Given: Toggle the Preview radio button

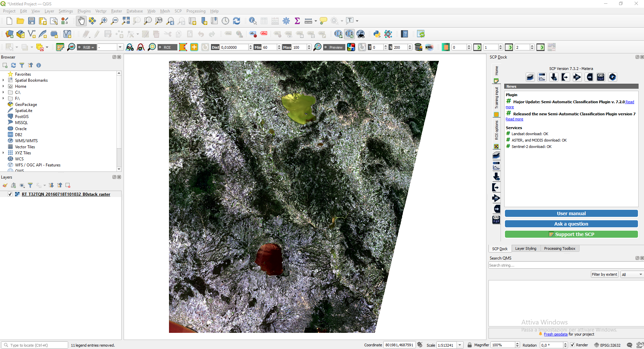Looking at the screenshot, I should [326, 47].
